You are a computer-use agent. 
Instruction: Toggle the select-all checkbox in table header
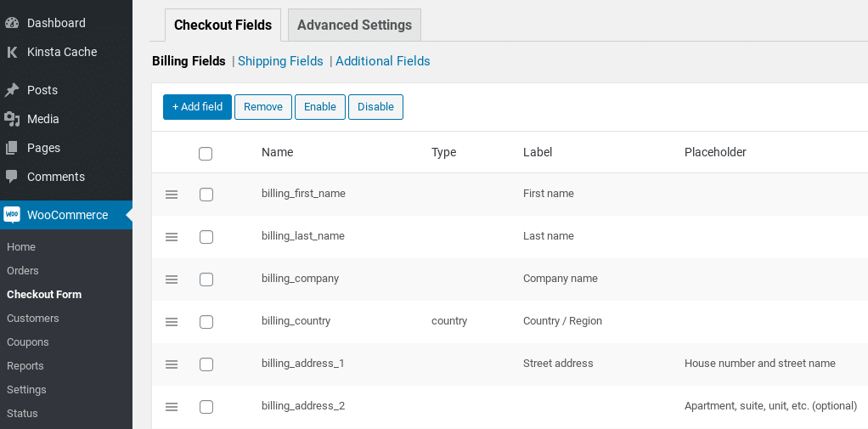point(206,154)
